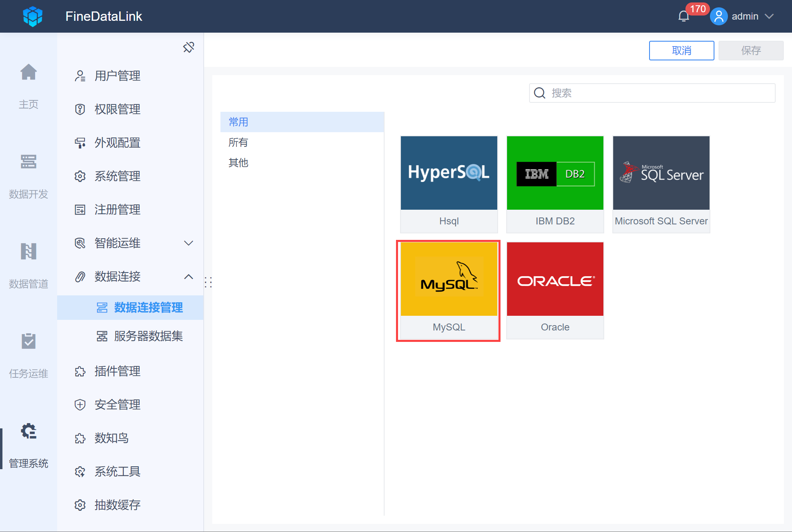Switch to the 所有 category tab
The height and width of the screenshot is (532, 792).
point(238,142)
